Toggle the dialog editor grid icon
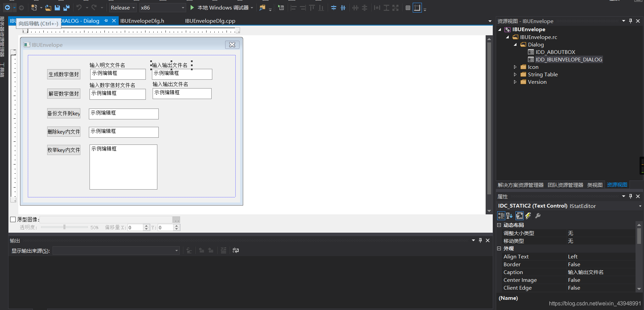 coord(408,7)
